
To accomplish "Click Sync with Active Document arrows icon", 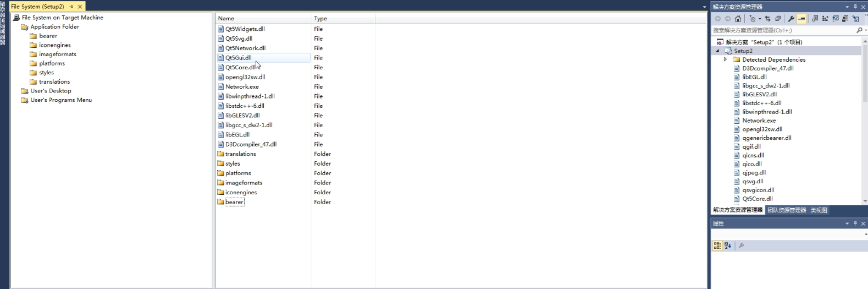I will point(767,19).
